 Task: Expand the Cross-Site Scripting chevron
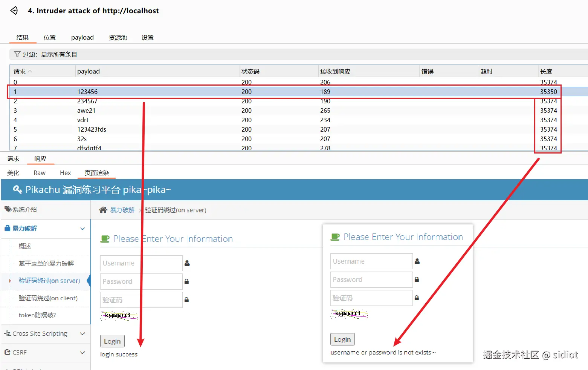pos(82,334)
